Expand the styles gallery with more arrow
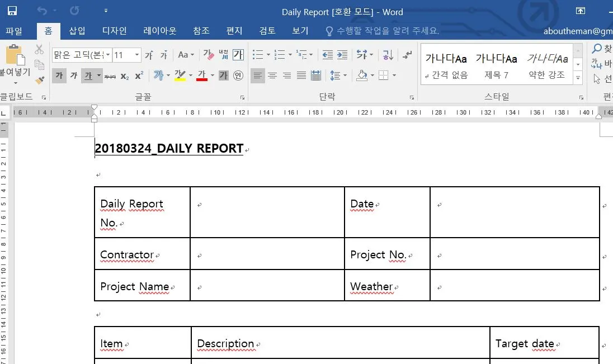 (578, 77)
